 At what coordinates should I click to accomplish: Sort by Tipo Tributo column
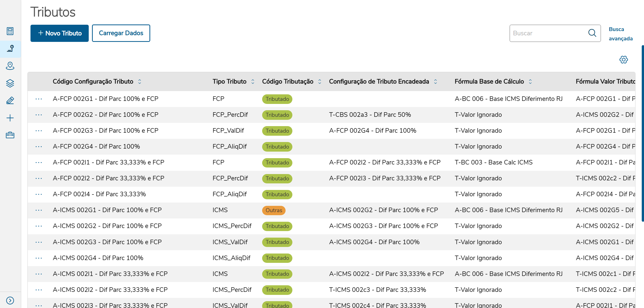tap(253, 81)
